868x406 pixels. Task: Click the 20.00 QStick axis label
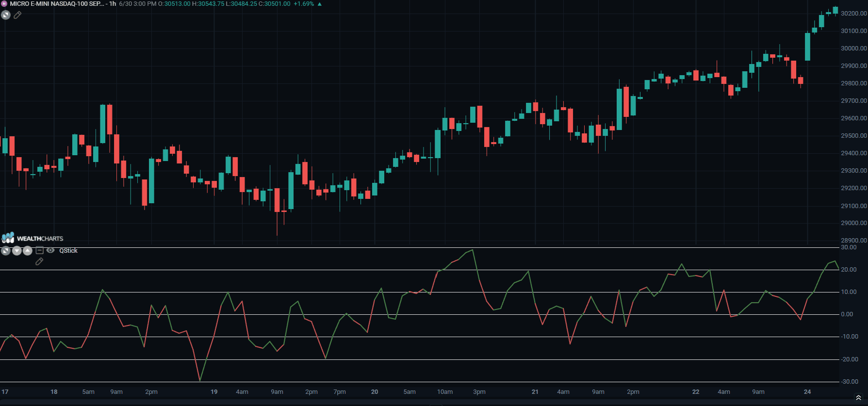[849, 270]
